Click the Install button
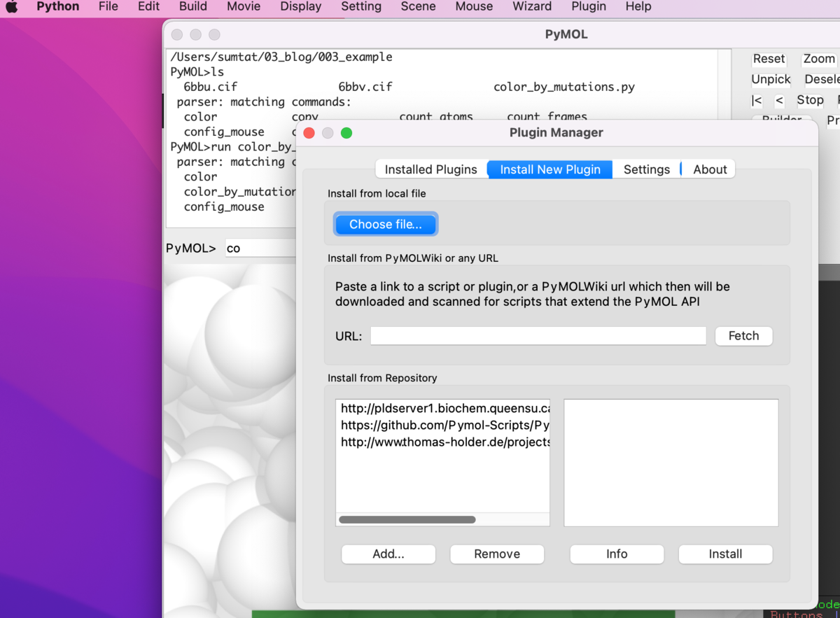 point(725,554)
